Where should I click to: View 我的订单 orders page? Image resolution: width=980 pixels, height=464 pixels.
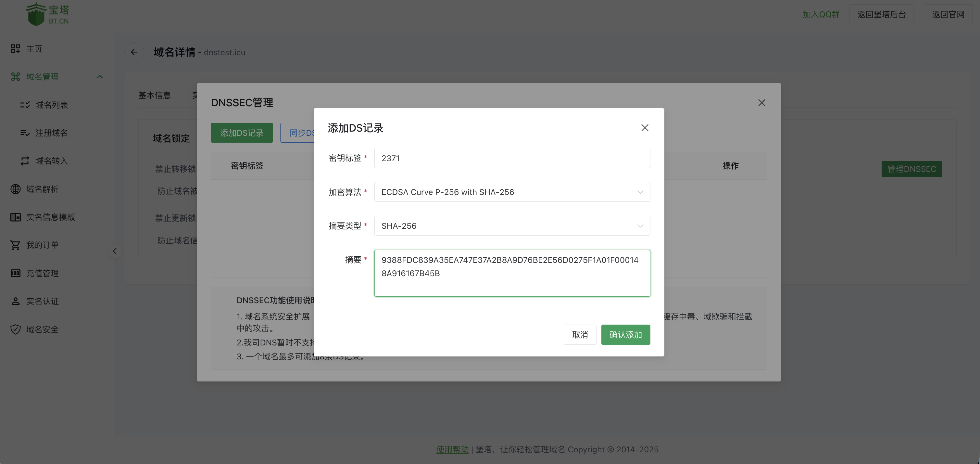[43, 245]
